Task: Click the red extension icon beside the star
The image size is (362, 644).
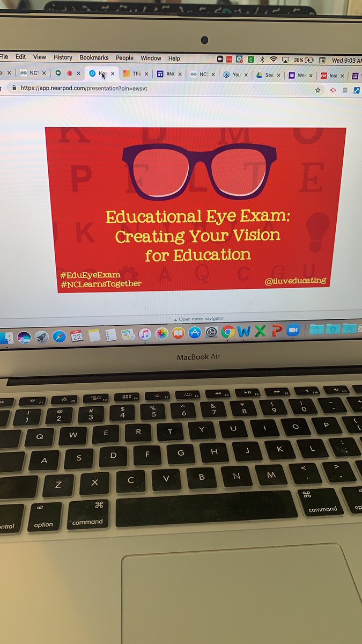Action: point(333,90)
